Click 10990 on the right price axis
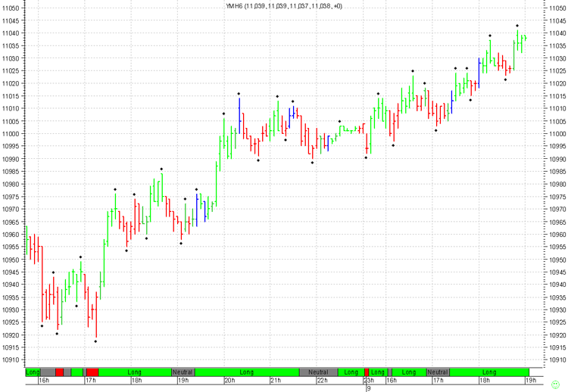 (x=557, y=159)
